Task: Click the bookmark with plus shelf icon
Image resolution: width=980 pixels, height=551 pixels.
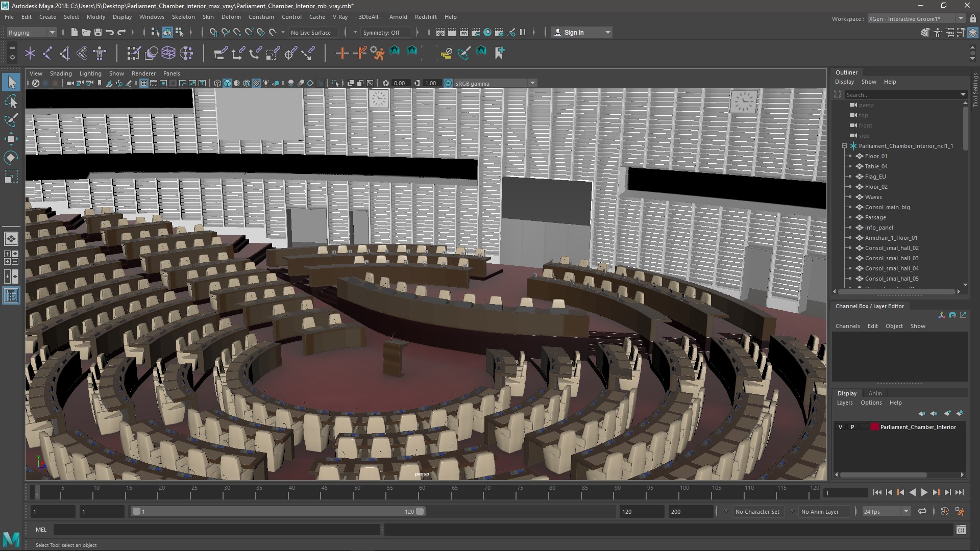Action: click(x=499, y=53)
